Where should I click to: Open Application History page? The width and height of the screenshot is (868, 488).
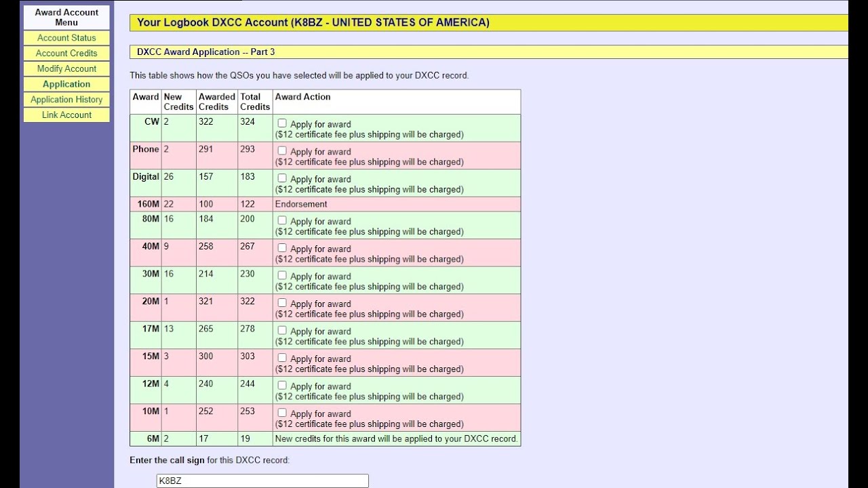click(66, 100)
